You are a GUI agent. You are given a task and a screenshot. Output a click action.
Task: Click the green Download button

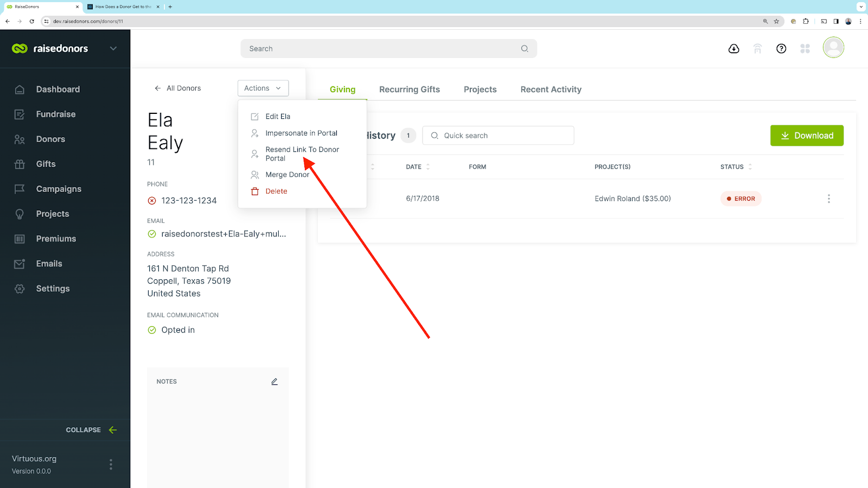click(807, 136)
